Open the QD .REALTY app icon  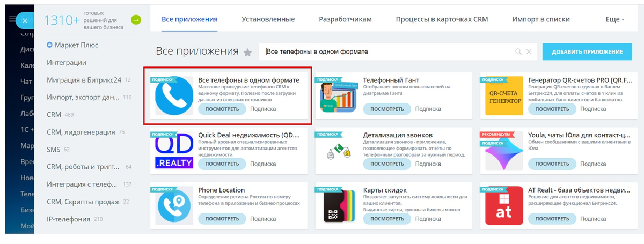coord(174,151)
